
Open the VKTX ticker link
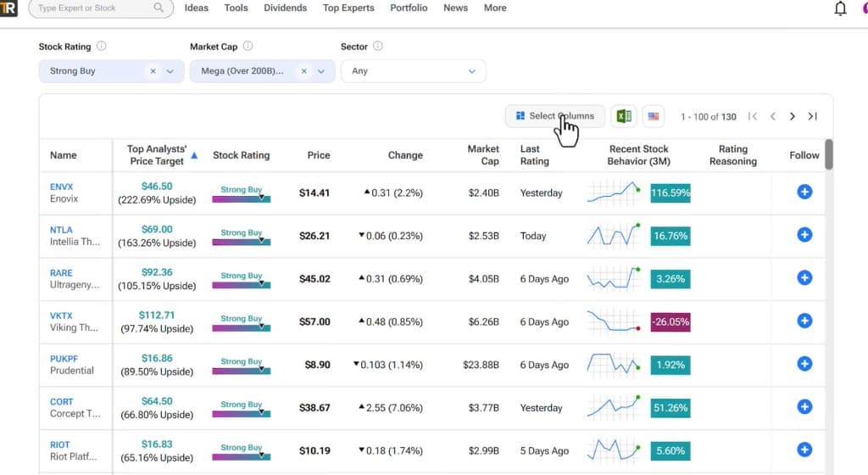[61, 316]
